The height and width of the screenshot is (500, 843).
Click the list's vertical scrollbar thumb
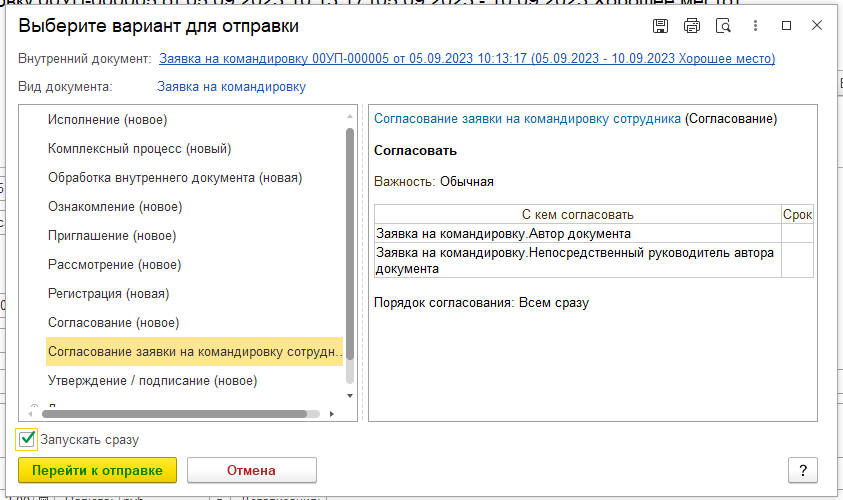pos(350,244)
